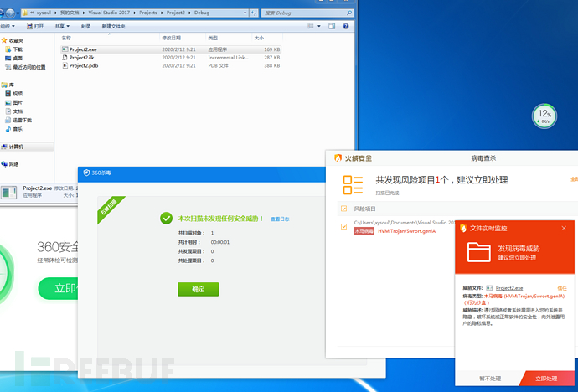The height and width of the screenshot is (392, 578).
Task: Click the refresh icon beside the address bar
Action: tap(254, 13)
